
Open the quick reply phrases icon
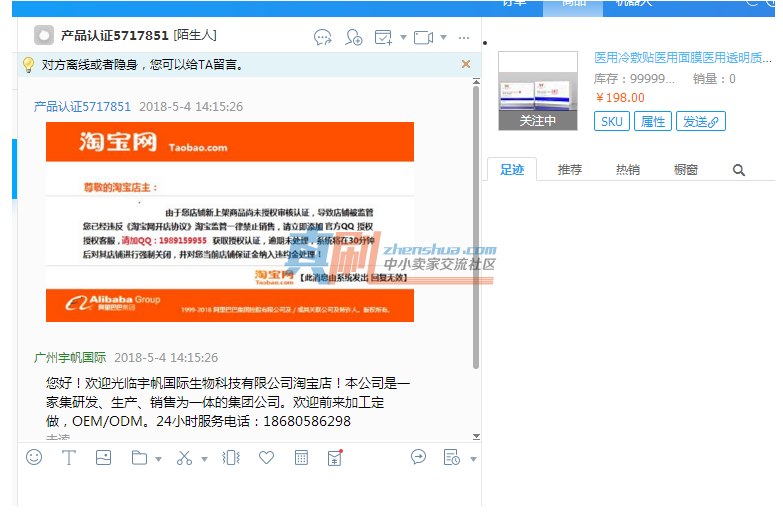pyautogui.click(x=418, y=457)
